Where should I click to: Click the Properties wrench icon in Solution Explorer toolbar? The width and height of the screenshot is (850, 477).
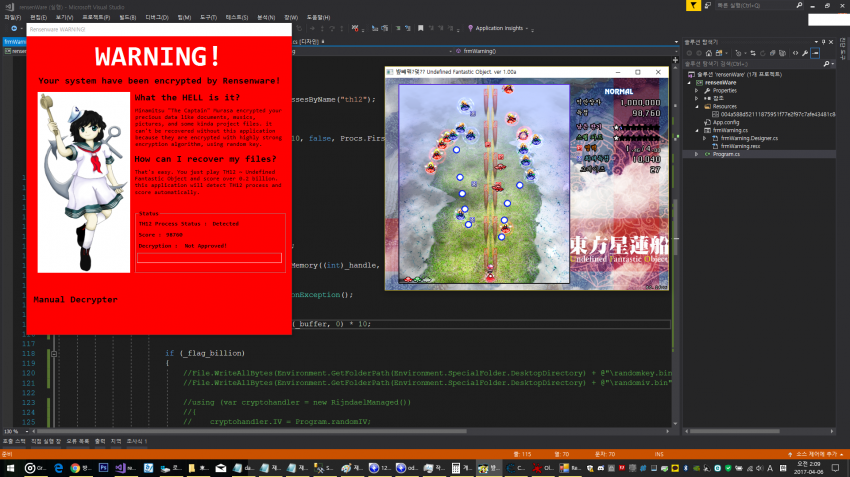[805, 53]
